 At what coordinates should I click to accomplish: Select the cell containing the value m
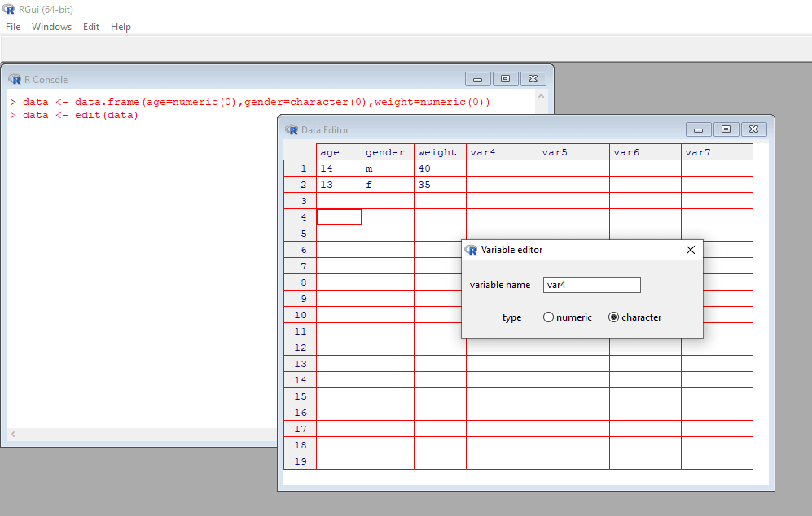point(388,168)
